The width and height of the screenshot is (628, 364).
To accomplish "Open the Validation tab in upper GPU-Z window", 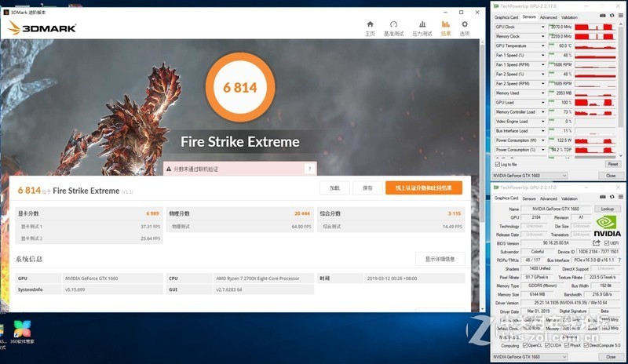I will 569,17.
